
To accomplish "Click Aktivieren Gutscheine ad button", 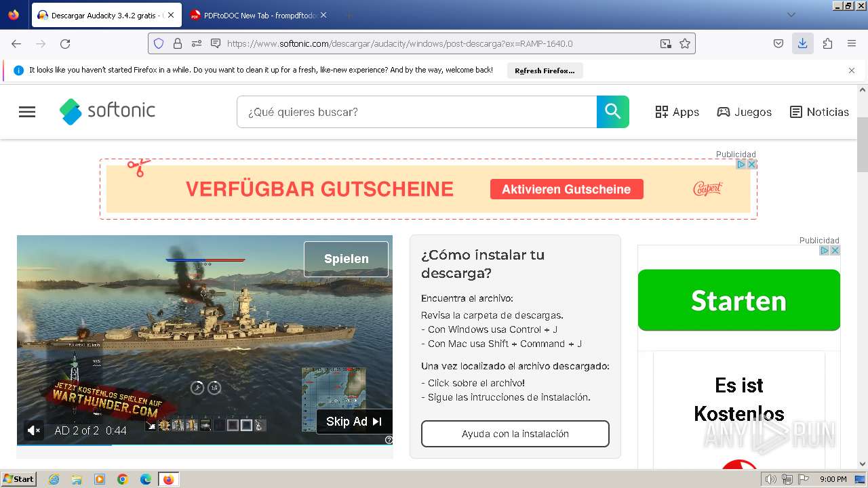I will (x=566, y=189).
